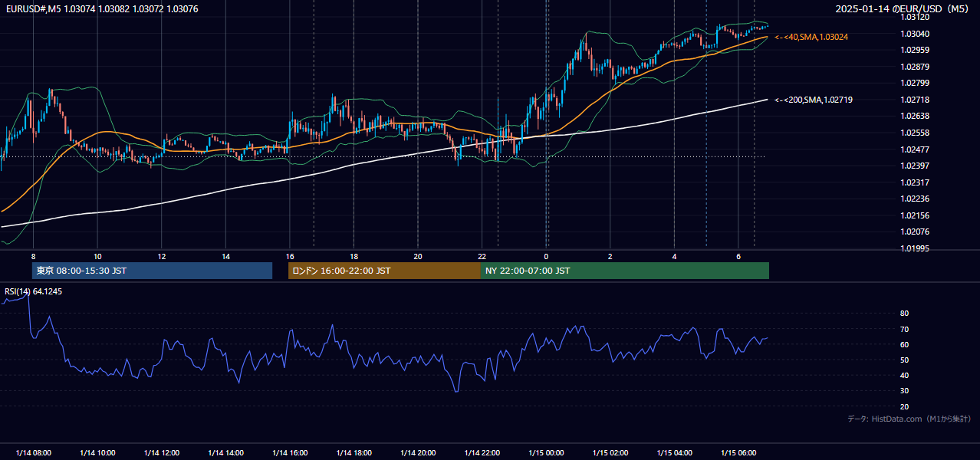Click price axis label 1.02638
Viewport: 980px width, 460px height.
[915, 116]
